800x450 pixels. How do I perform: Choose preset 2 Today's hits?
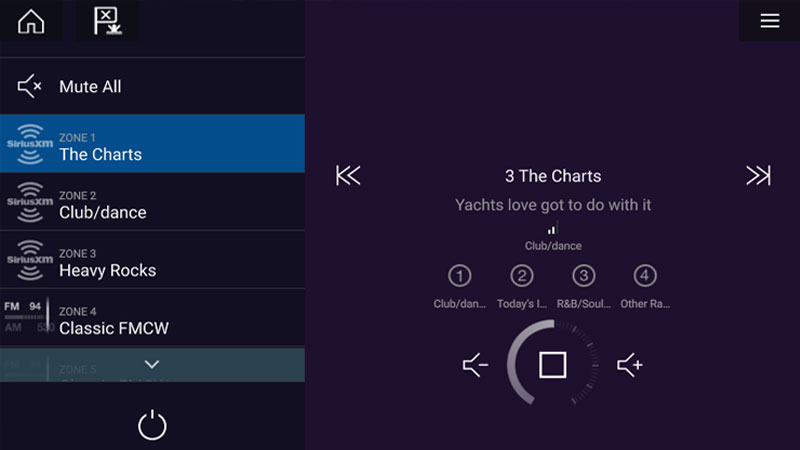tap(522, 276)
